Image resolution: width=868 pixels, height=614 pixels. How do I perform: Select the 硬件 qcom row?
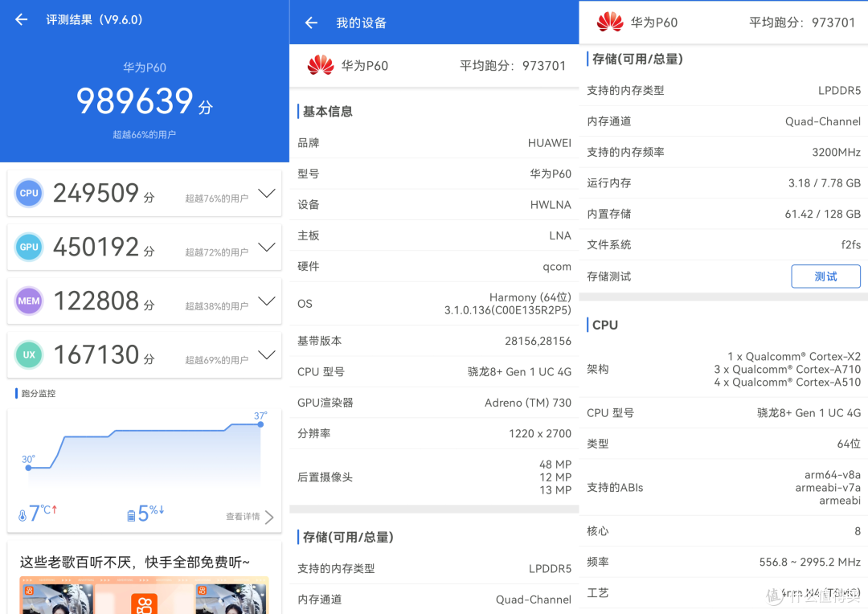(434, 266)
